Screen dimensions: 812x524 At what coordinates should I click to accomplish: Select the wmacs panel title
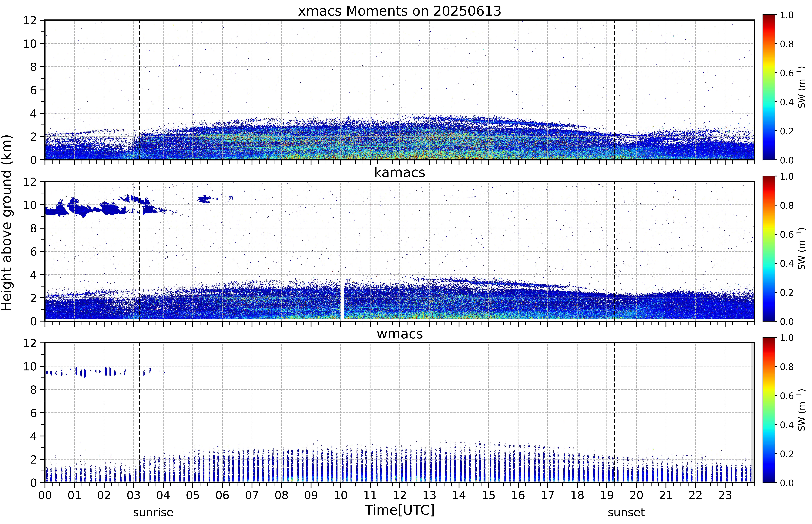coord(400,334)
